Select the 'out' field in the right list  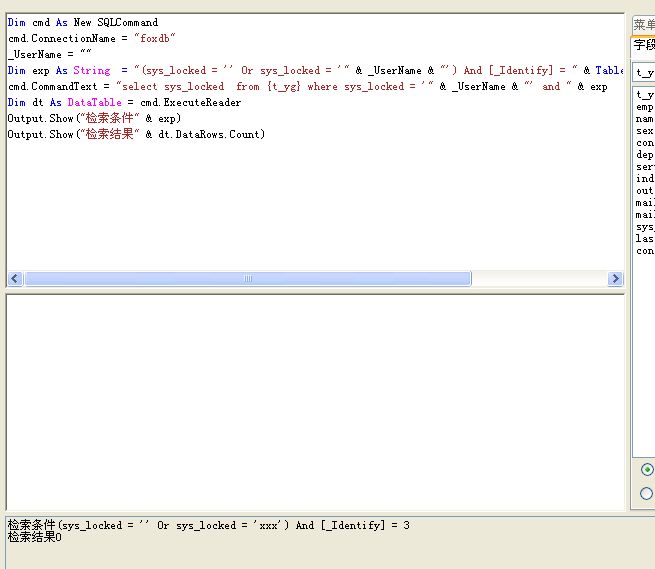click(645, 191)
